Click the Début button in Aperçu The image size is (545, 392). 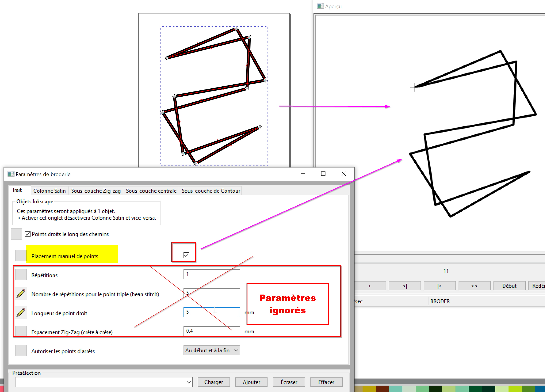(x=509, y=286)
